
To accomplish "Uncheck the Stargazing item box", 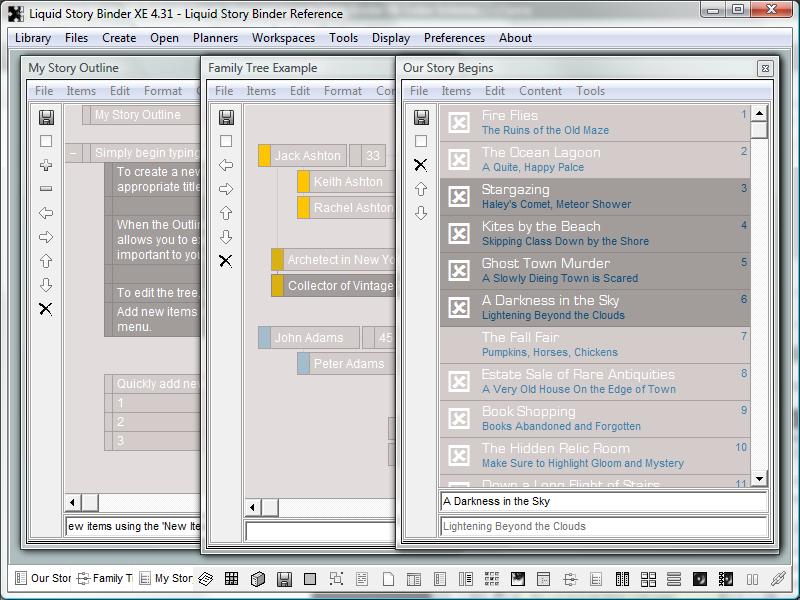I will tap(459, 197).
